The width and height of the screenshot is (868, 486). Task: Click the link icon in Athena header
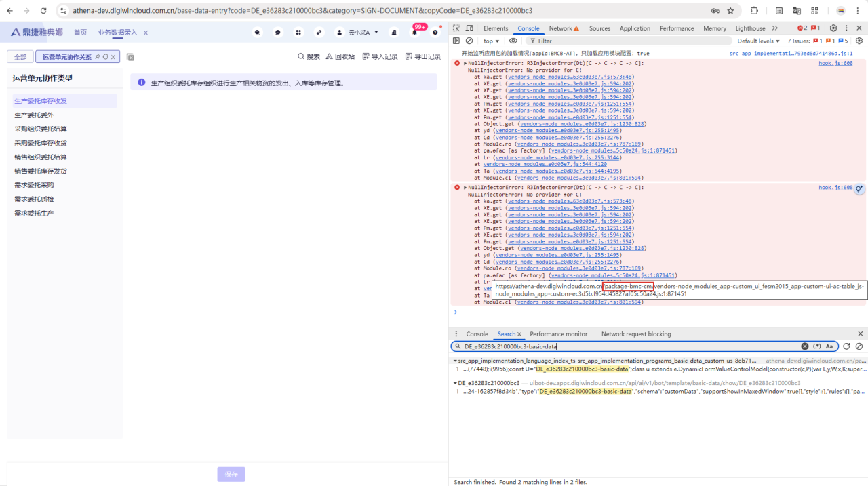pyautogui.click(x=319, y=32)
